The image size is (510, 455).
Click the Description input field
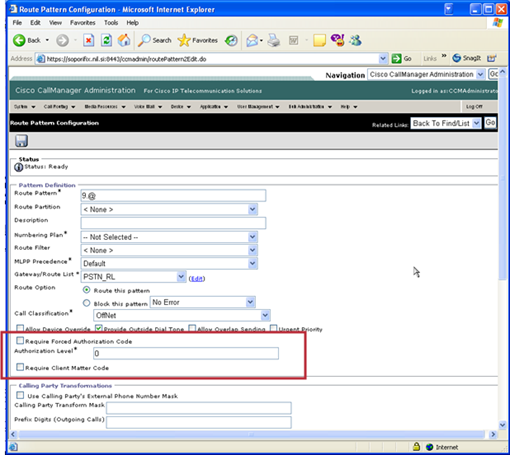173,223
